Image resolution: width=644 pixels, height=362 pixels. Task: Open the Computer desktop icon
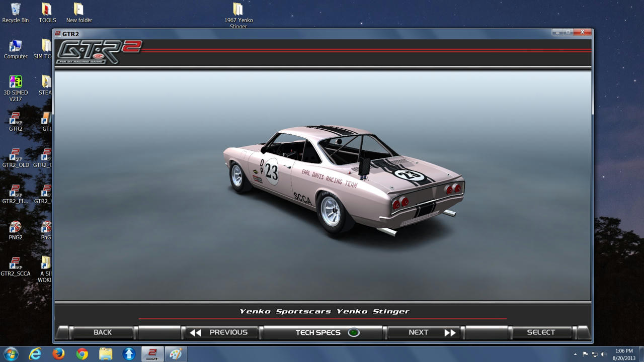point(16,49)
